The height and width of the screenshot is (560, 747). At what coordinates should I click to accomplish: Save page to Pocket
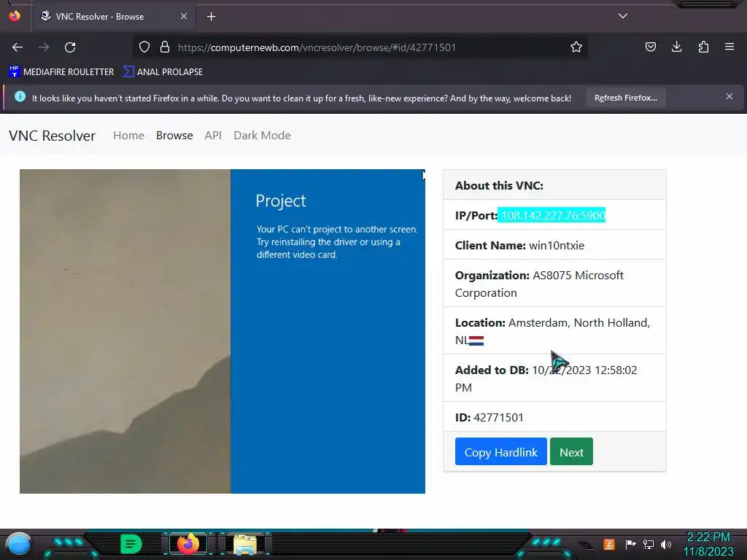(x=650, y=47)
